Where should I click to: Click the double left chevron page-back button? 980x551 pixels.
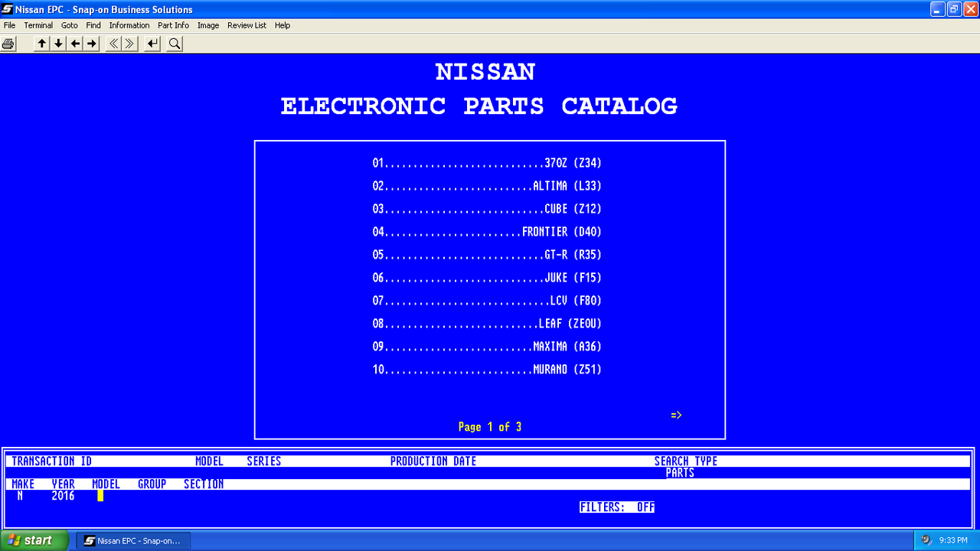pos(113,44)
